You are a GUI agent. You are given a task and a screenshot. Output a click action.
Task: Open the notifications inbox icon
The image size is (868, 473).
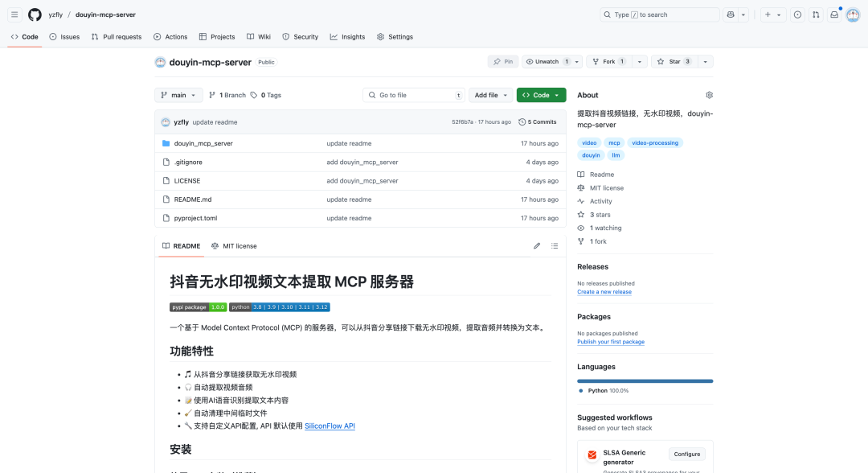[834, 15]
